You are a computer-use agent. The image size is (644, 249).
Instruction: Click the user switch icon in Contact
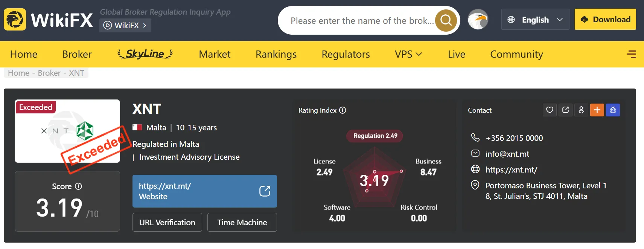tap(581, 110)
